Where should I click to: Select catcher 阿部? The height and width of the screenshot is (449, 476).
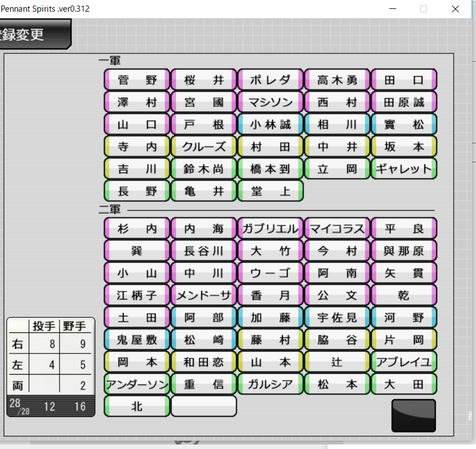204,318
